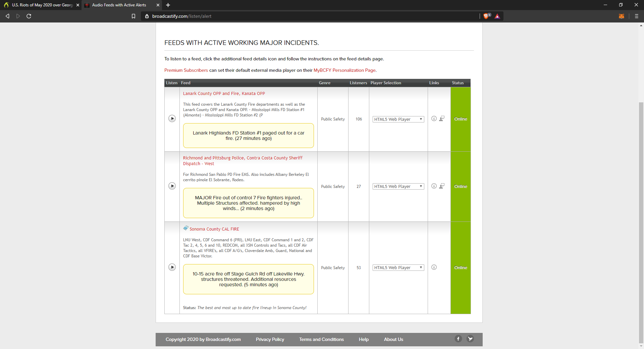Open Privacy Policy in footer
The image size is (644, 349).
click(x=270, y=339)
